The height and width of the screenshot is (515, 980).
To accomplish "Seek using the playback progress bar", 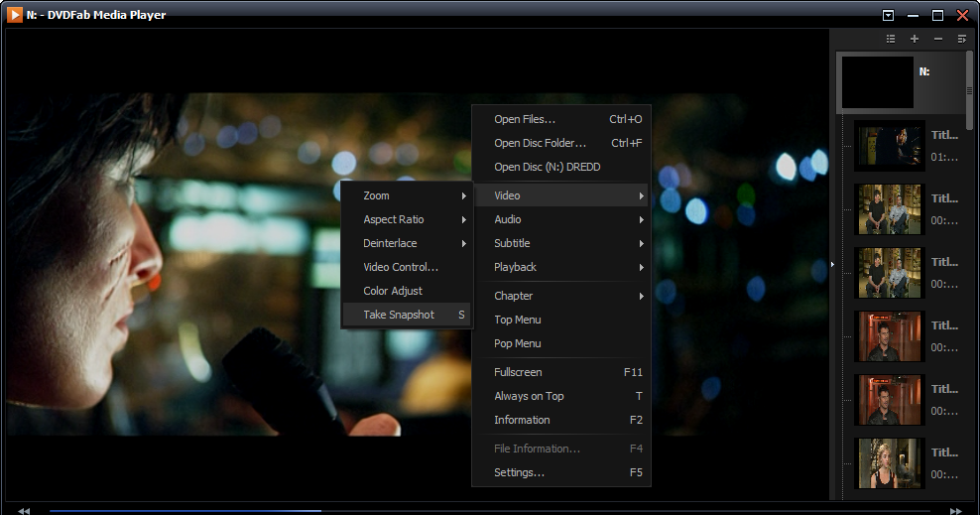I will [x=489, y=511].
